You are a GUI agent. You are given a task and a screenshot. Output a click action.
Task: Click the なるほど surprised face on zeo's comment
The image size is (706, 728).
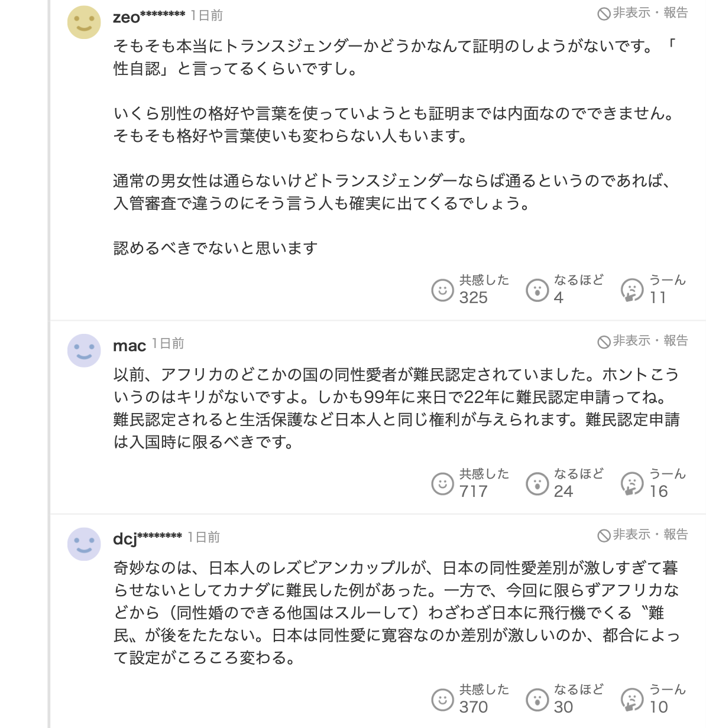coord(537,290)
